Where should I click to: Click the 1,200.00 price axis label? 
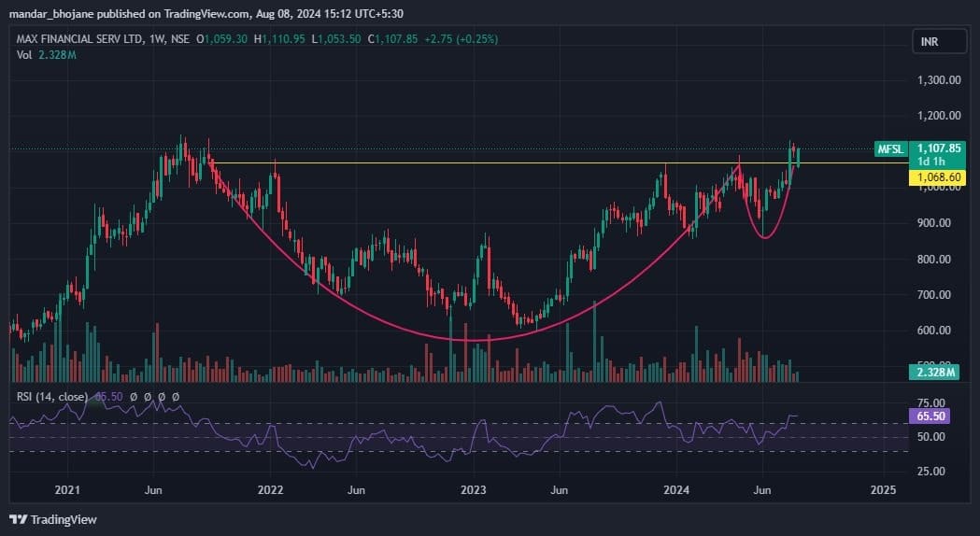click(x=939, y=116)
